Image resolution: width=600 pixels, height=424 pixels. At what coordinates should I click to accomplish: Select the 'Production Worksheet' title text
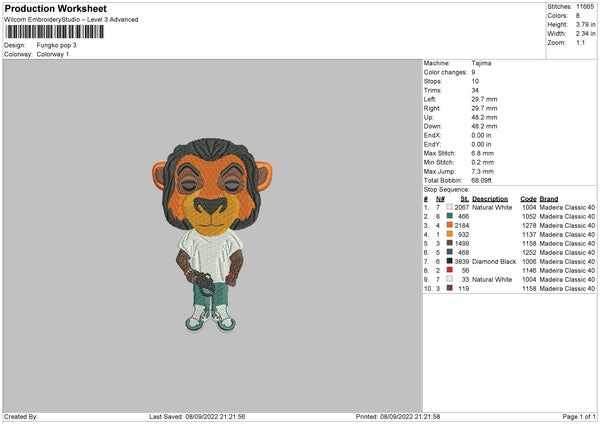pos(55,8)
